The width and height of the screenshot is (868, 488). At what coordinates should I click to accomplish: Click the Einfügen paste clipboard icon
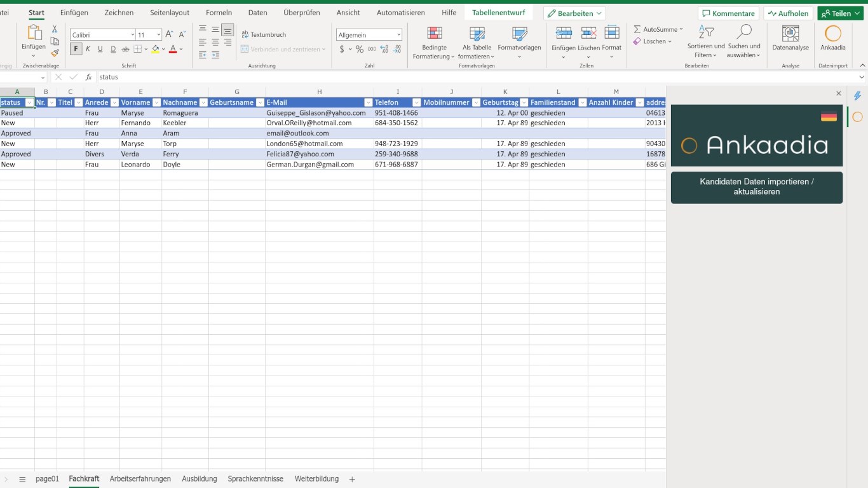[34, 34]
